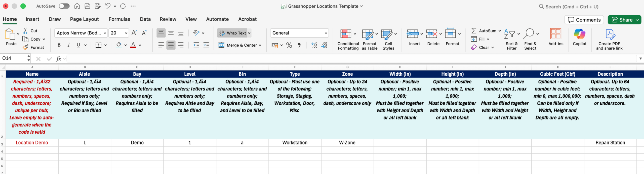Switch to the Formulas tab

(119, 19)
